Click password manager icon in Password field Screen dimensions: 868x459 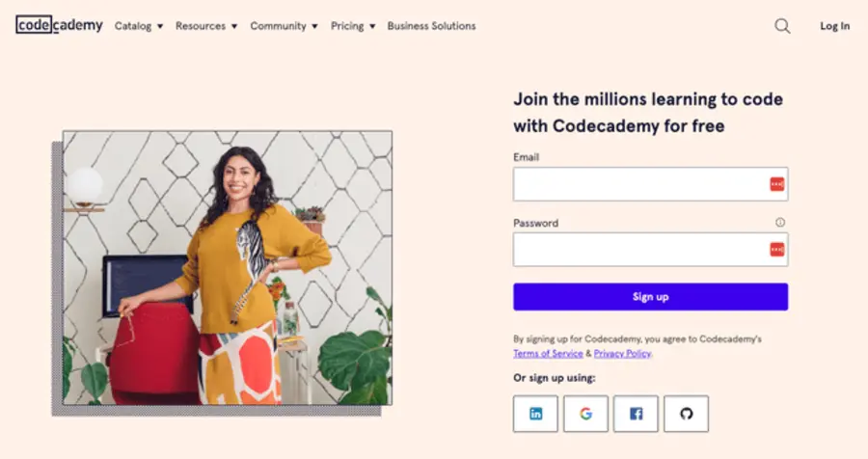point(776,250)
